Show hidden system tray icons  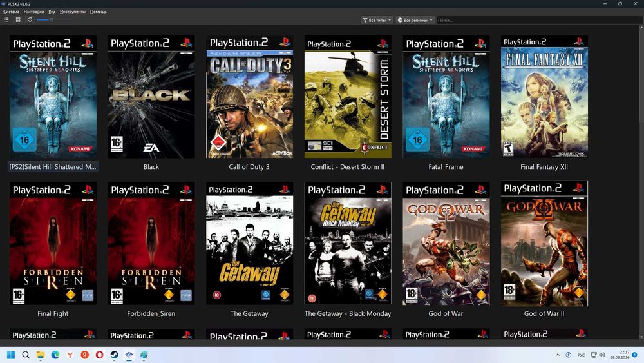(x=557, y=355)
